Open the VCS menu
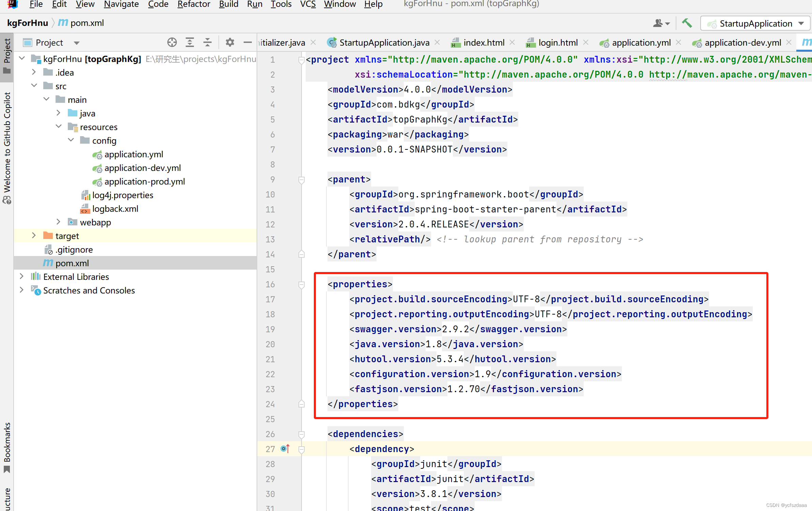812x511 pixels. coord(308,4)
